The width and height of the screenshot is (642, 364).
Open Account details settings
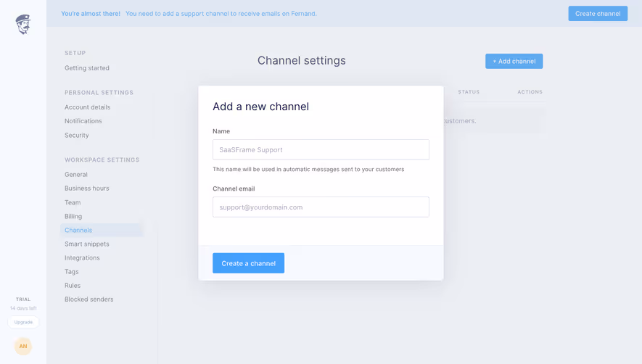click(87, 107)
